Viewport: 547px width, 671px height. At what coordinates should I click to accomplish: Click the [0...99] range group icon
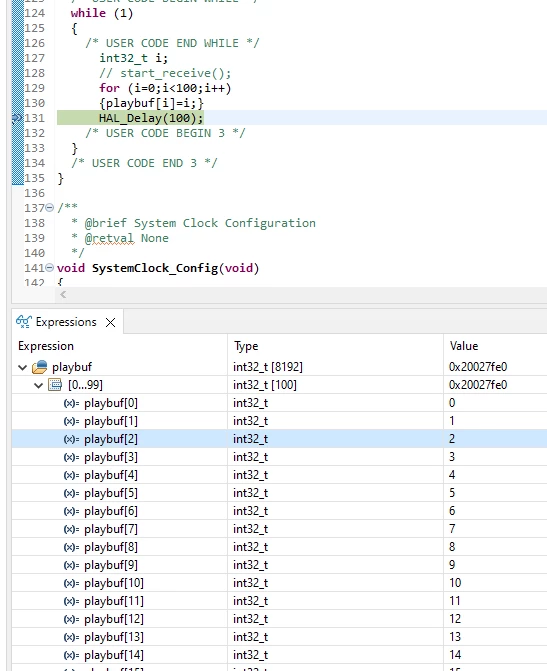click(55, 385)
